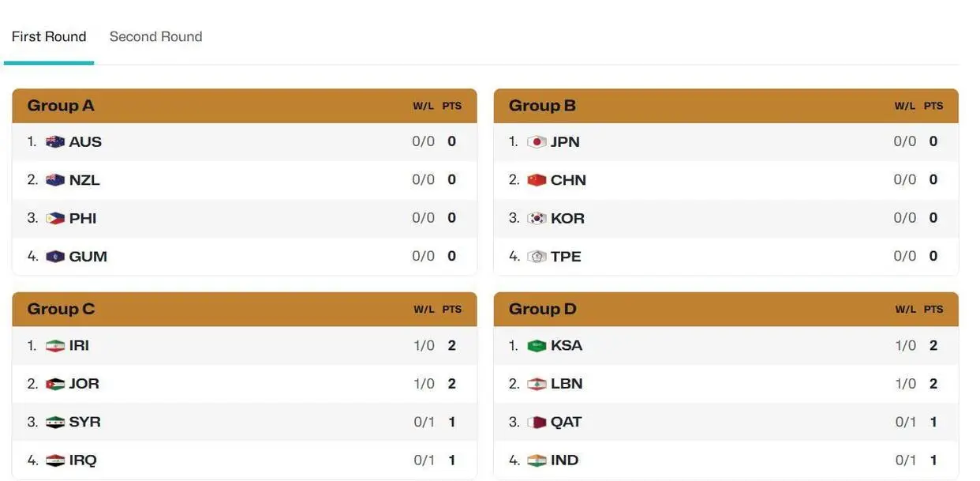
Task: Click the Australia flag icon
Action: 55,142
